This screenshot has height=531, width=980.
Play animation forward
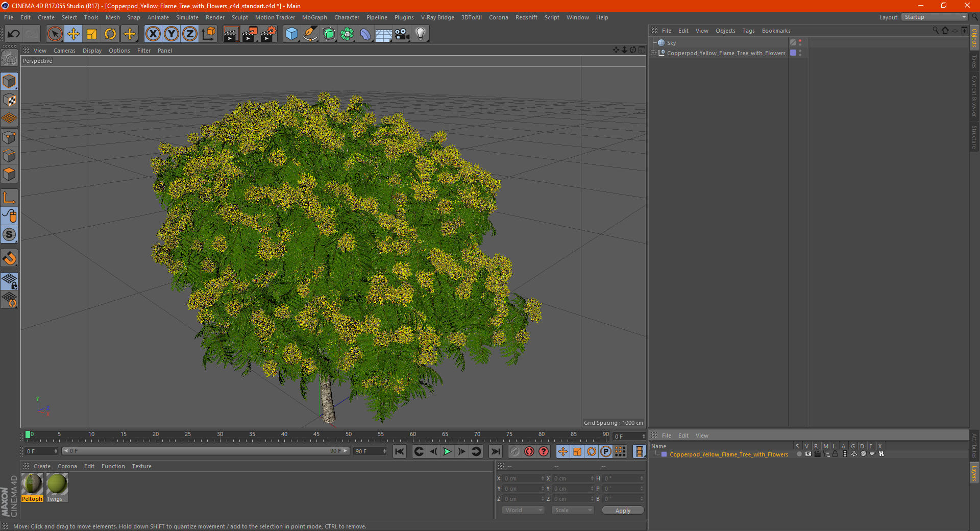447,451
